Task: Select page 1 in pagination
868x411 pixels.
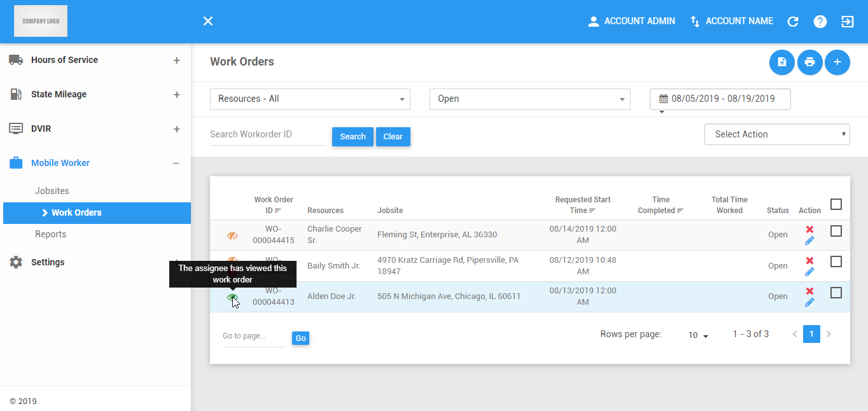Action: (x=811, y=334)
